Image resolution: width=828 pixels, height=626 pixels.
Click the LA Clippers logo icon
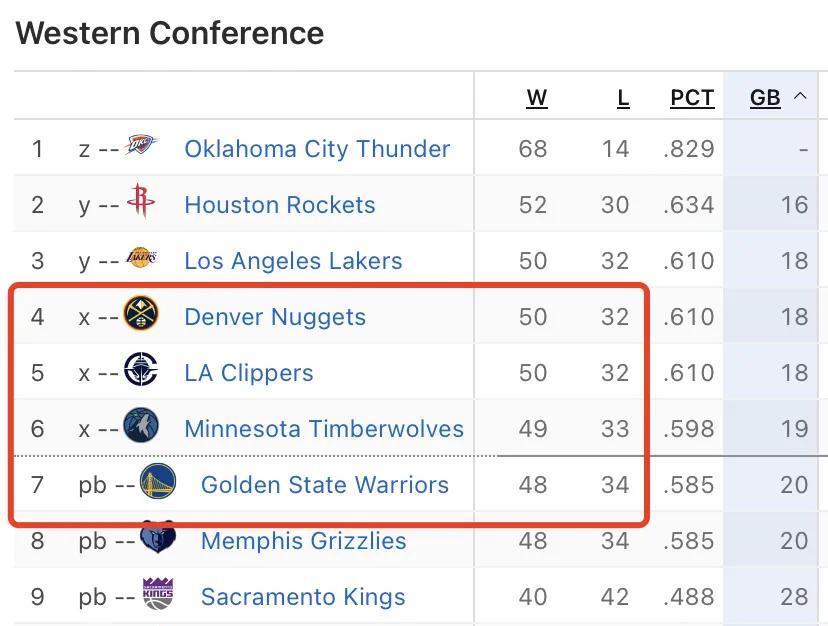point(141,371)
